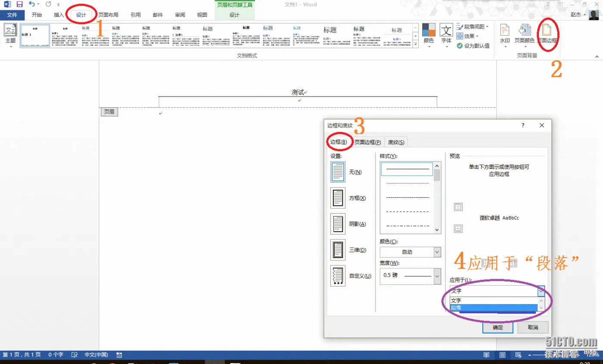Select the solid line border style
This screenshot has height=364, width=603.
[407, 169]
